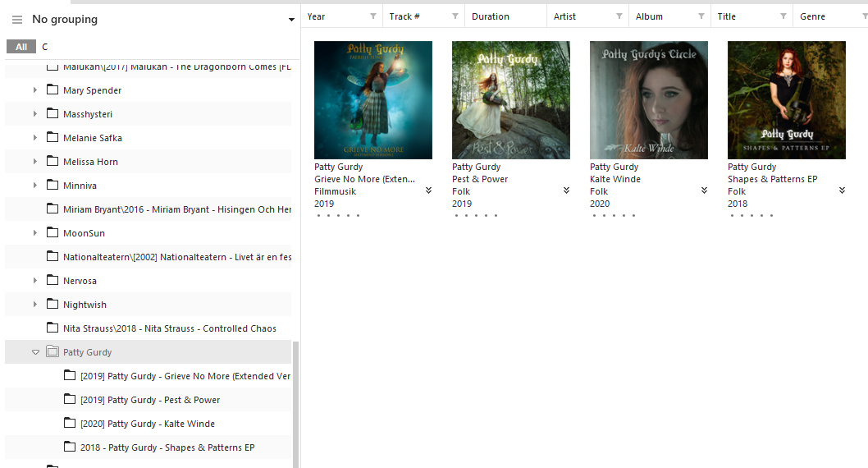Open the Title column filter icon
This screenshot has width=868, height=468.
(783, 16)
